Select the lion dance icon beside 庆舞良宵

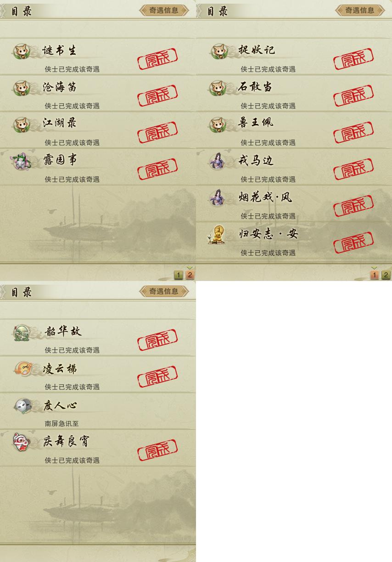click(21, 443)
